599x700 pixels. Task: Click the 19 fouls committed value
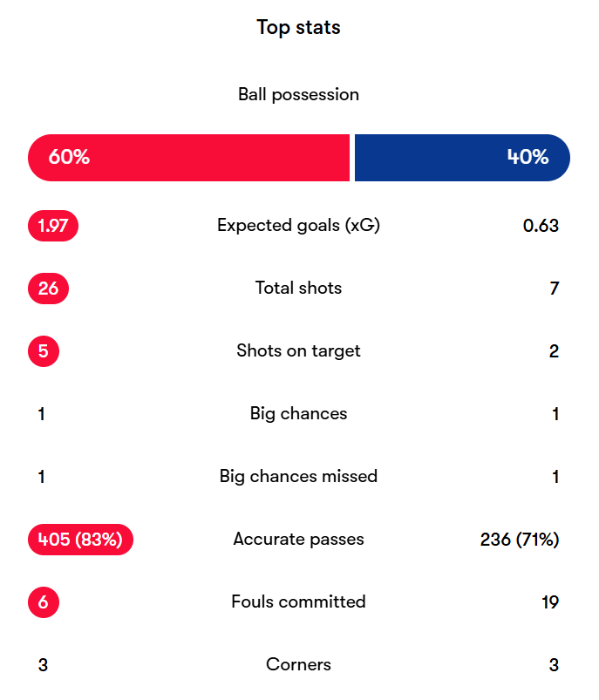tap(549, 602)
